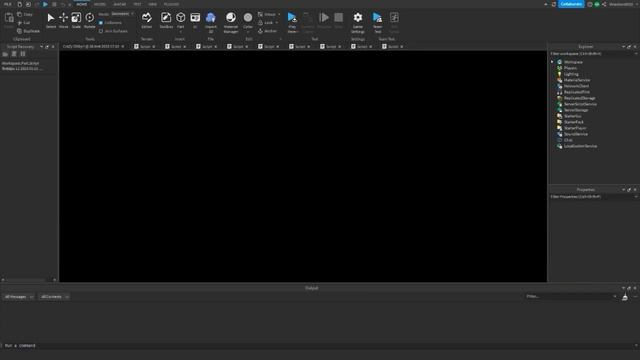Select ServerScriptService in Explorer
Viewport: 640px width, 360px height.
click(x=580, y=104)
